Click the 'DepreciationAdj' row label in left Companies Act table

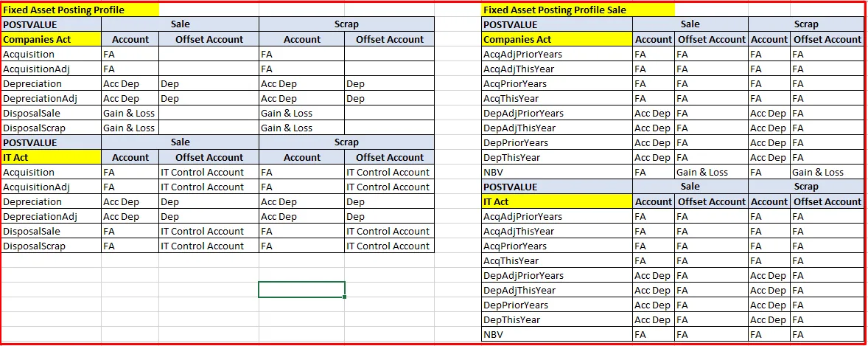point(40,99)
